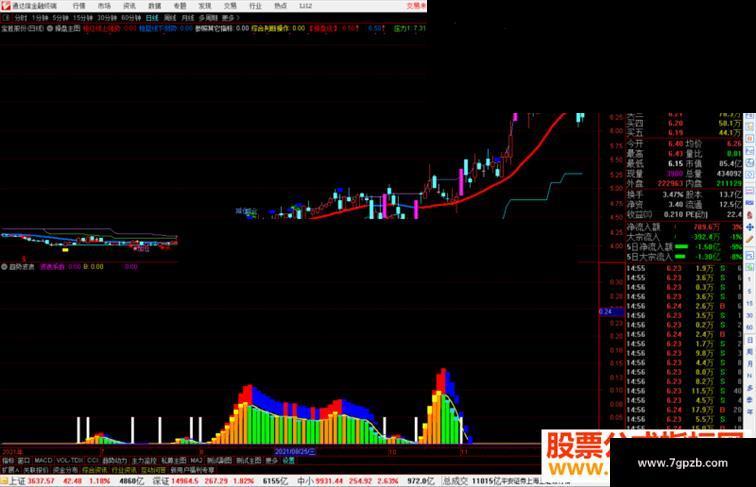Click the gear icon beside 操盘主图
Viewport: 756px width, 487px height.
pos(50,28)
